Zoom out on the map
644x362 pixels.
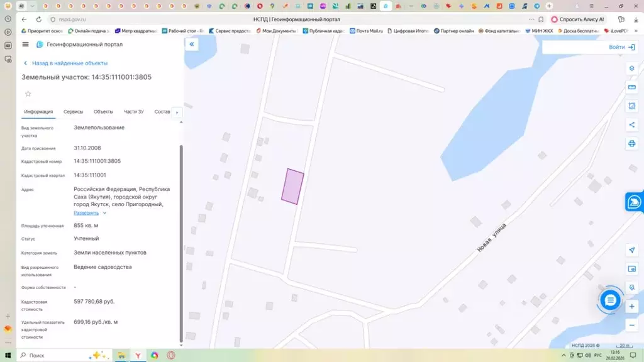pos(631,325)
